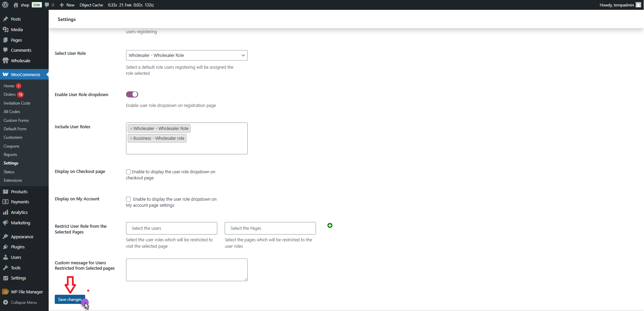
Task: Click the Save changes button
Action: coord(70,299)
